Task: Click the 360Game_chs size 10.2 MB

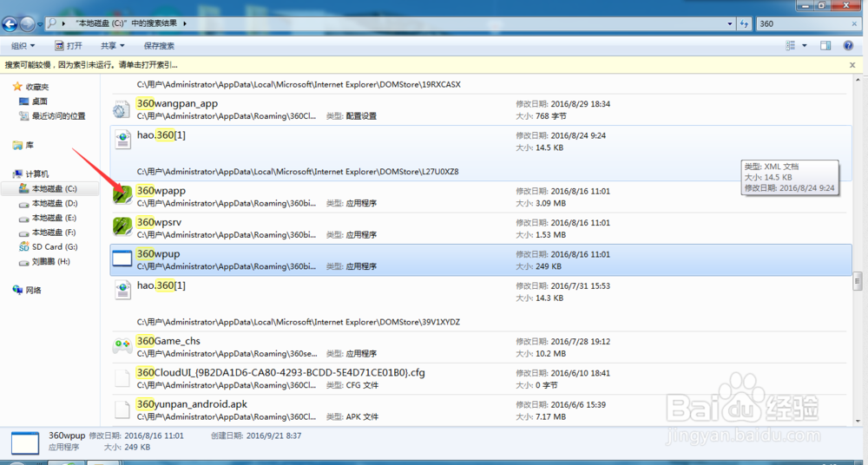Action: click(541, 354)
